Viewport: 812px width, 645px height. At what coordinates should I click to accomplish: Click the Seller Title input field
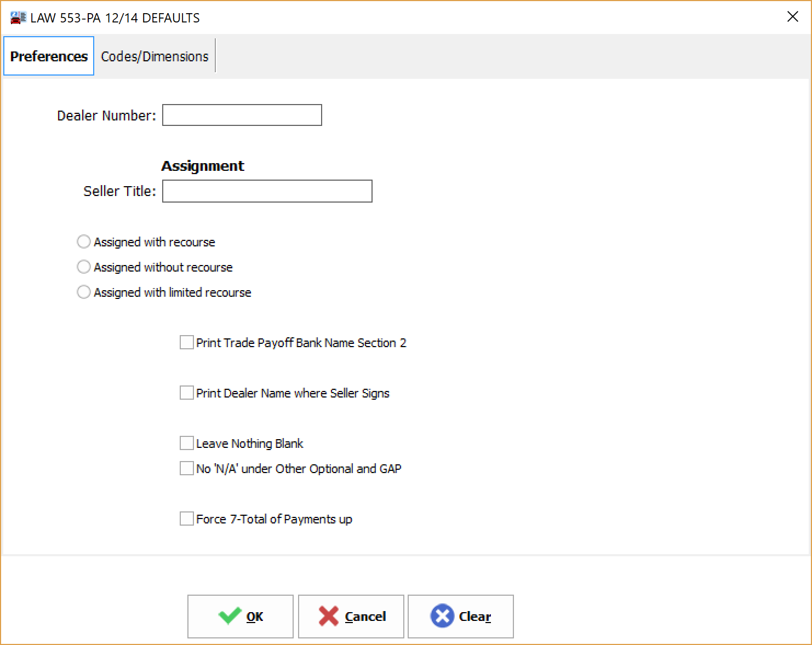pyautogui.click(x=267, y=191)
